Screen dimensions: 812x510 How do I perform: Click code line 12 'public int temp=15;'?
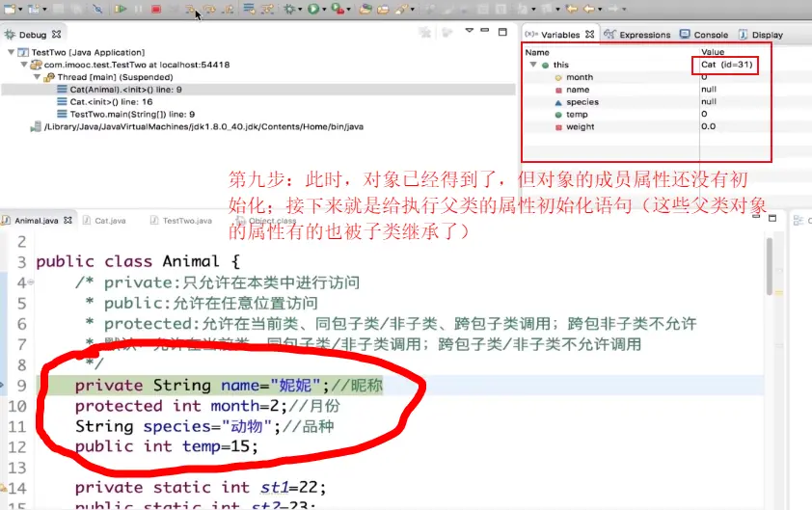click(x=166, y=446)
